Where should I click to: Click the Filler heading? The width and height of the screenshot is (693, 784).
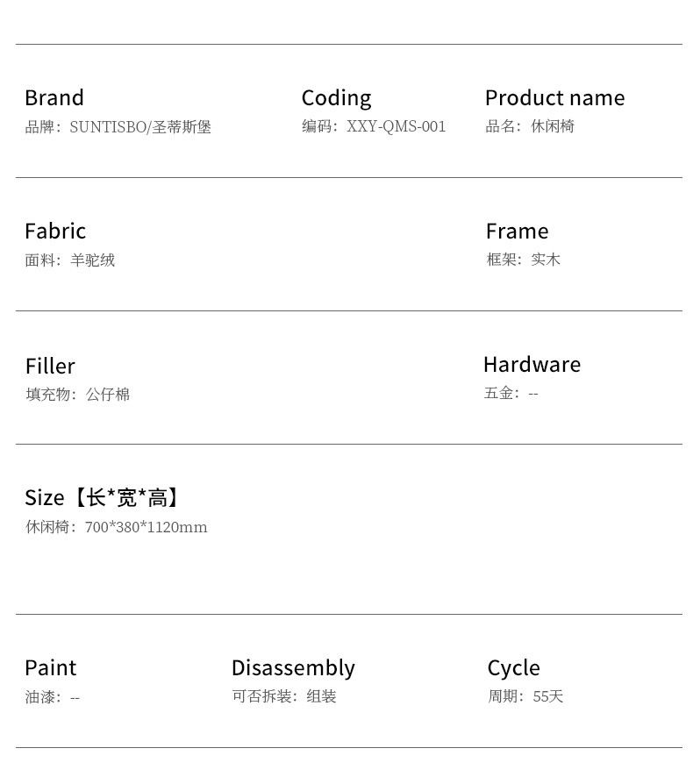click(50, 366)
